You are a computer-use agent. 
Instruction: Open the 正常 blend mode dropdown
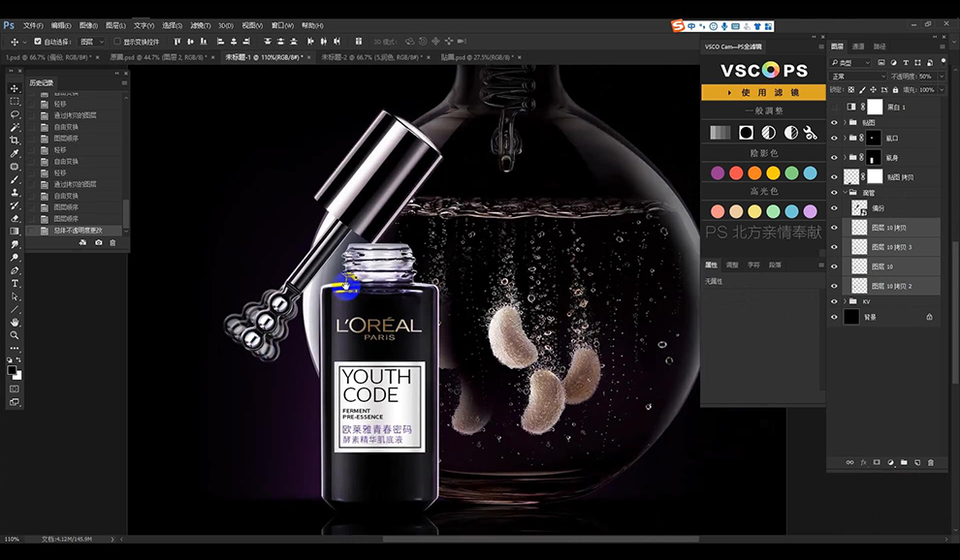(x=858, y=77)
